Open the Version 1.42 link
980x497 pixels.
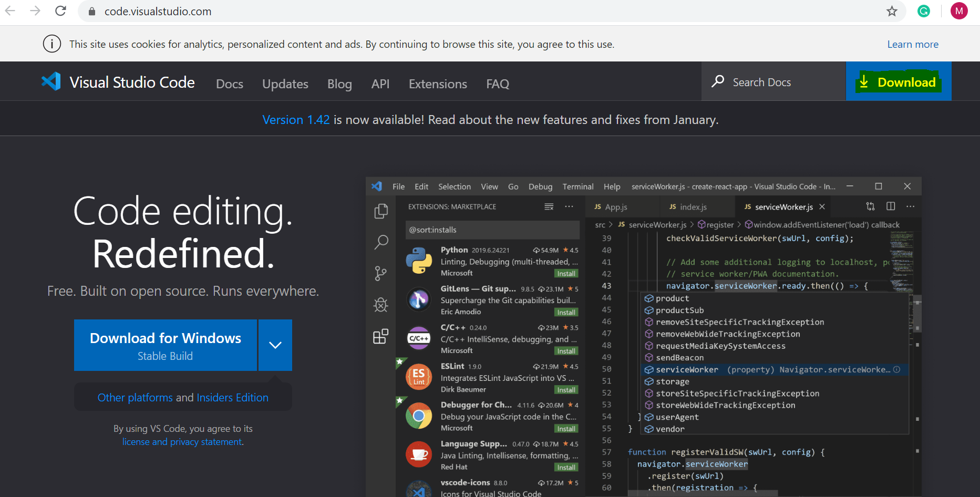296,120
